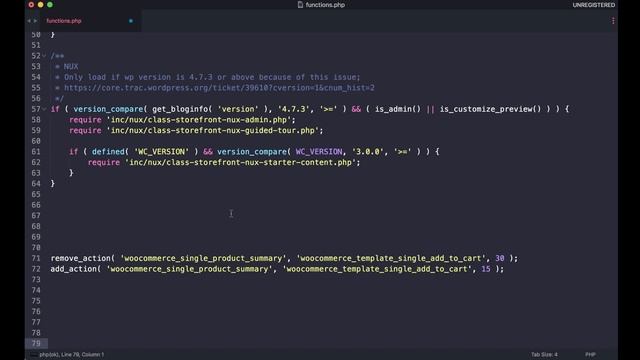This screenshot has width=640, height=360.
Task: Click the status text Line 79, Column 1
Action: pos(82,354)
